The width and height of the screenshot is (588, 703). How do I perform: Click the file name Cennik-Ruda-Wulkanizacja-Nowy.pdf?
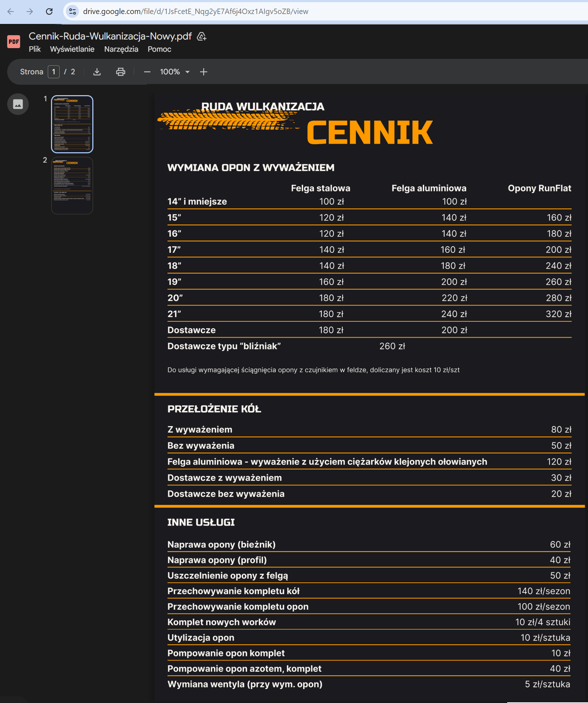coord(110,36)
